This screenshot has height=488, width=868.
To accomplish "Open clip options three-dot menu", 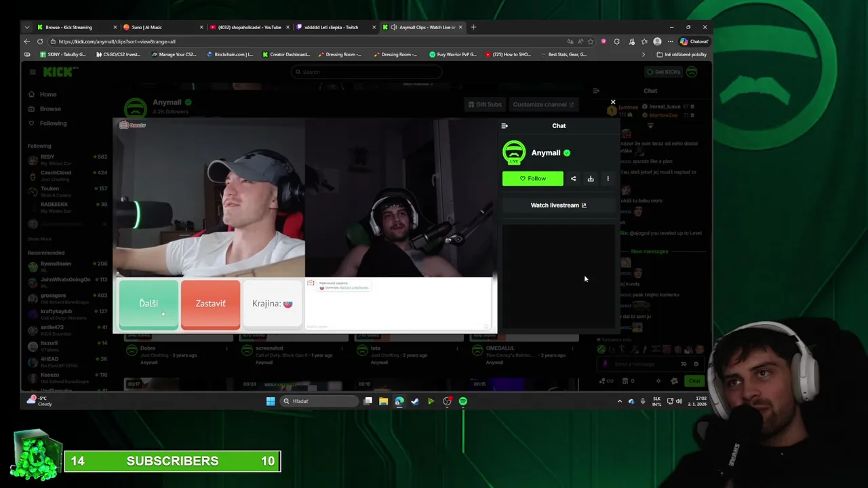I will (x=608, y=179).
